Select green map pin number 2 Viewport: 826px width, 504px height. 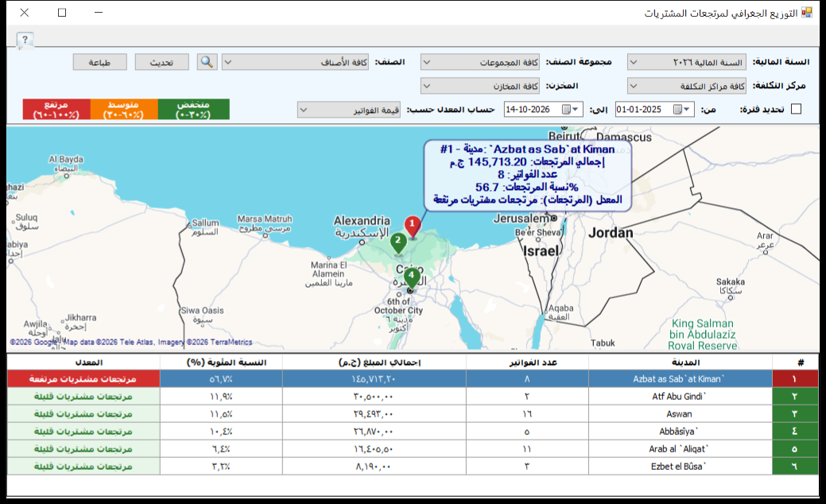tap(398, 243)
